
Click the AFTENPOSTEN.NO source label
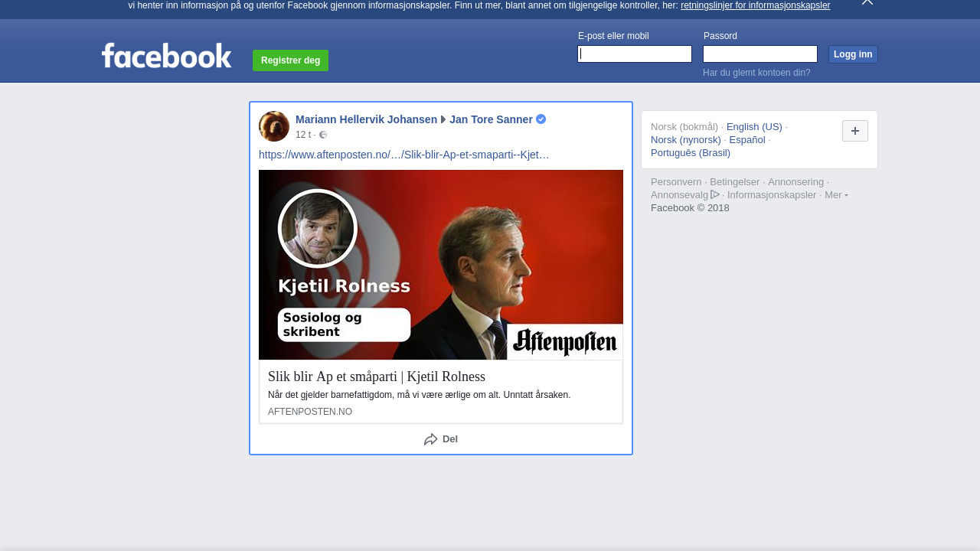click(310, 412)
